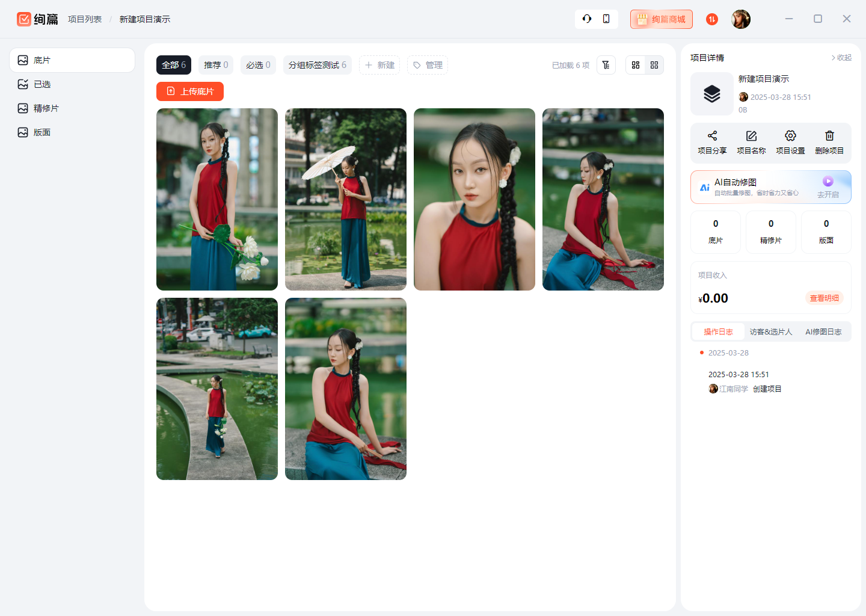Click the AI自动修图 Ai icon
The width and height of the screenshot is (866, 616).
click(x=704, y=188)
